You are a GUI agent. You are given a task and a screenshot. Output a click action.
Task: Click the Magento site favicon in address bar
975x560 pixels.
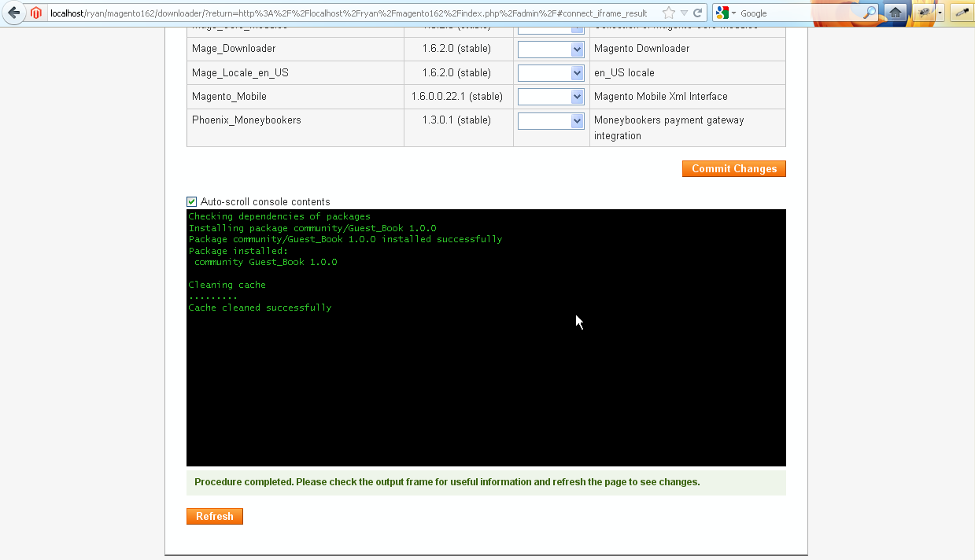(x=36, y=13)
